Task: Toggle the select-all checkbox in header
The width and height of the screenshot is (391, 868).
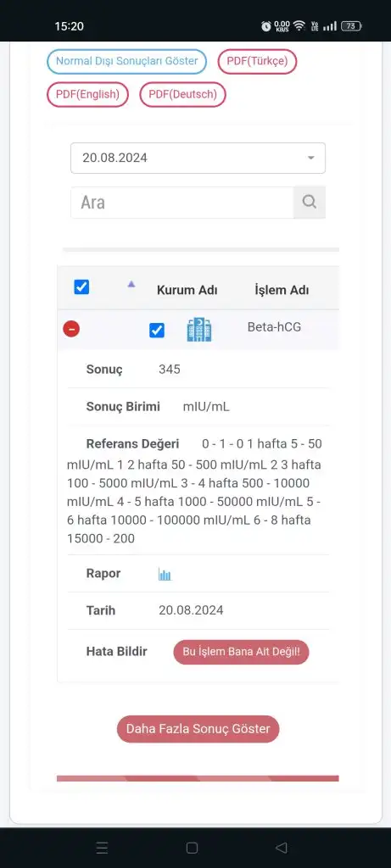Action: [81, 287]
